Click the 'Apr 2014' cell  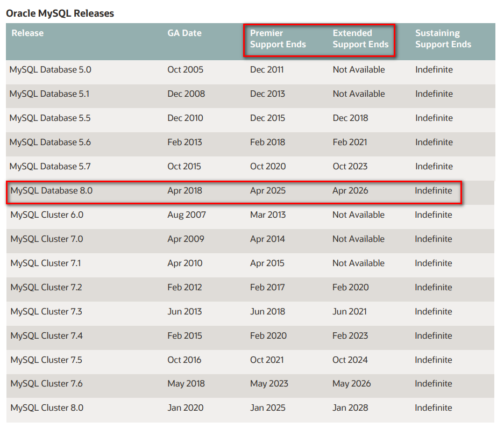pyautogui.click(x=267, y=239)
